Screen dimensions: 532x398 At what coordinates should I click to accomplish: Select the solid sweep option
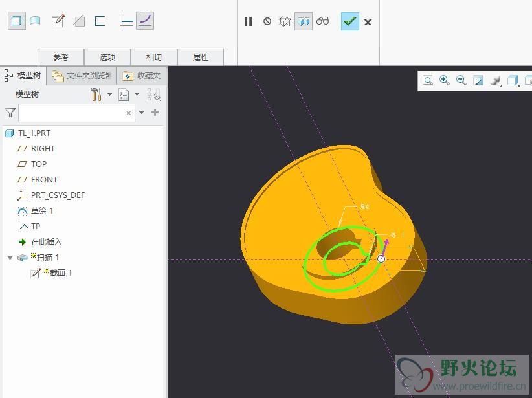16,21
